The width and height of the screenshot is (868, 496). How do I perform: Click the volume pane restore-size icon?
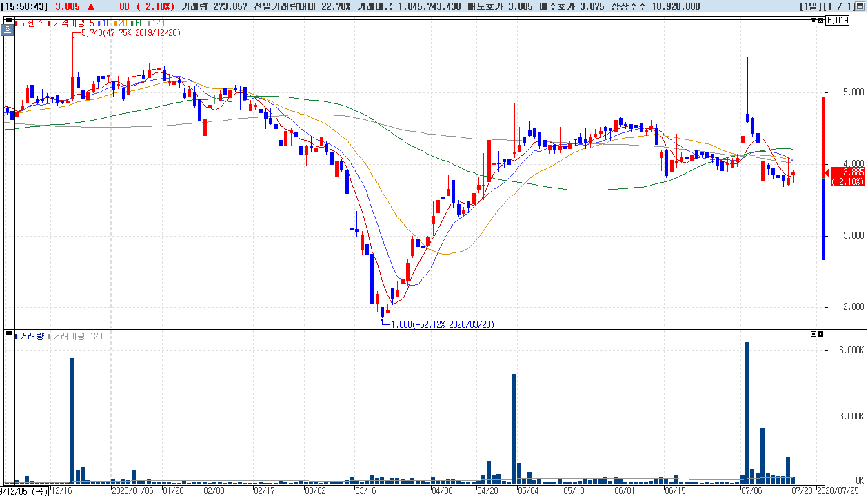(x=814, y=335)
